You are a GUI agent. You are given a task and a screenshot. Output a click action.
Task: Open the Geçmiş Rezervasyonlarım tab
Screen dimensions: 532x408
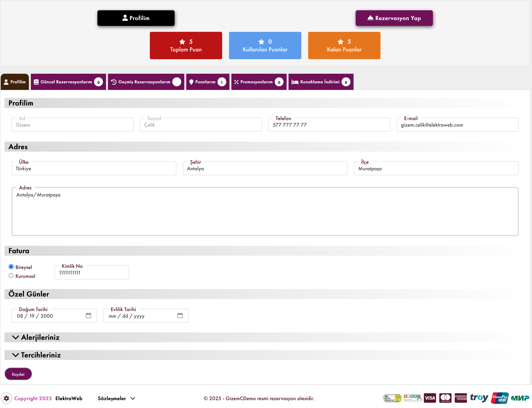pyautogui.click(x=146, y=82)
